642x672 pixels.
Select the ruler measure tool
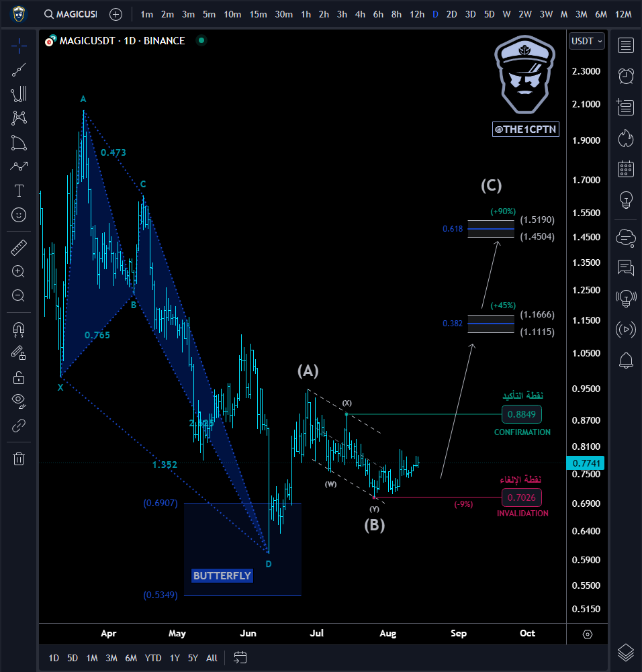click(x=19, y=247)
